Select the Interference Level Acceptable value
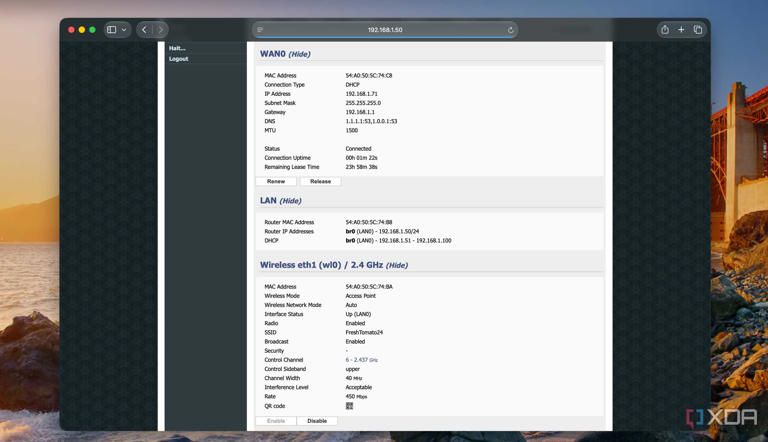Screen dimensions: 768x442 [359, 387]
